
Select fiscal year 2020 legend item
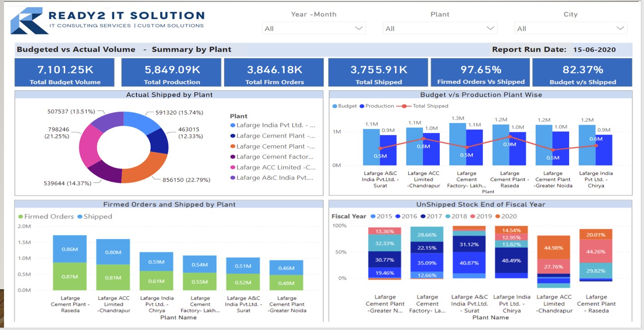pyautogui.click(x=506, y=216)
